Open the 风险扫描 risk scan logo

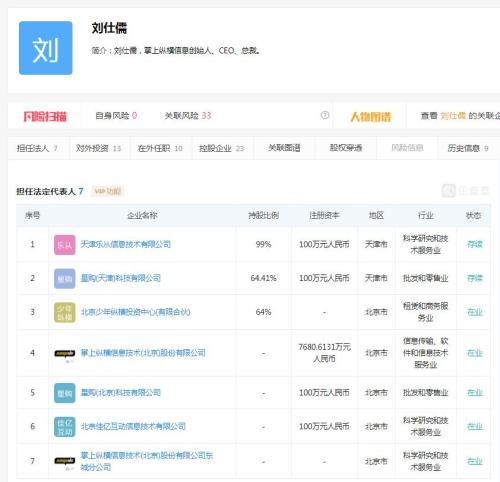pos(45,116)
